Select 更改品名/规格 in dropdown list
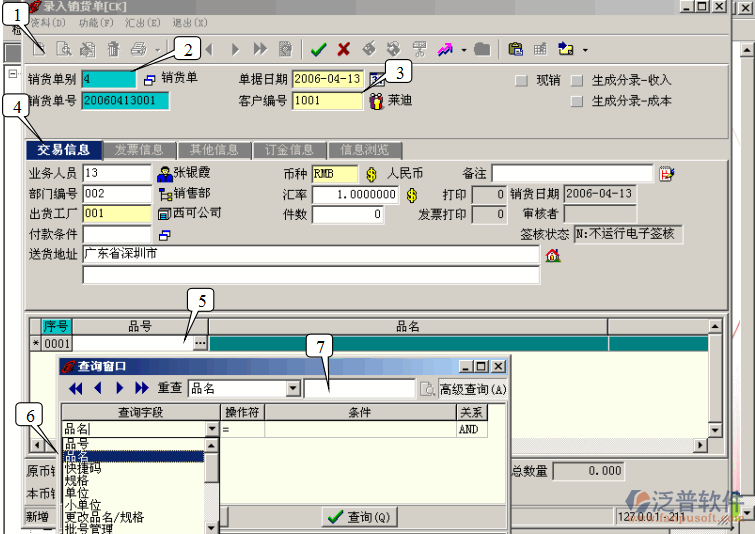This screenshot has height=534, width=755. (x=133, y=517)
